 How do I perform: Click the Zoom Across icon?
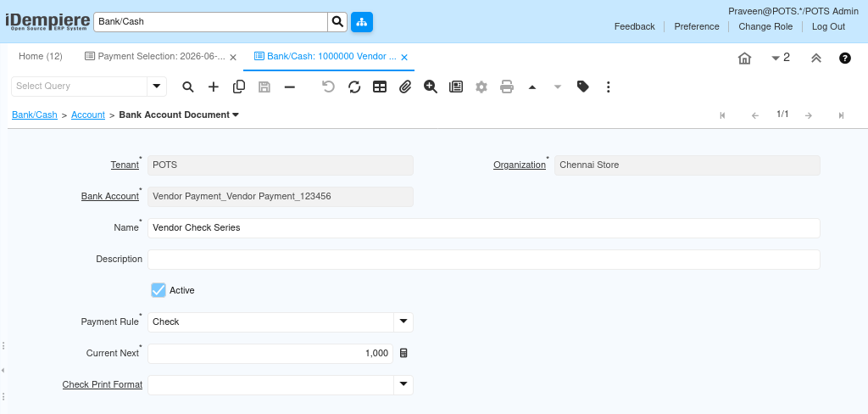point(431,87)
